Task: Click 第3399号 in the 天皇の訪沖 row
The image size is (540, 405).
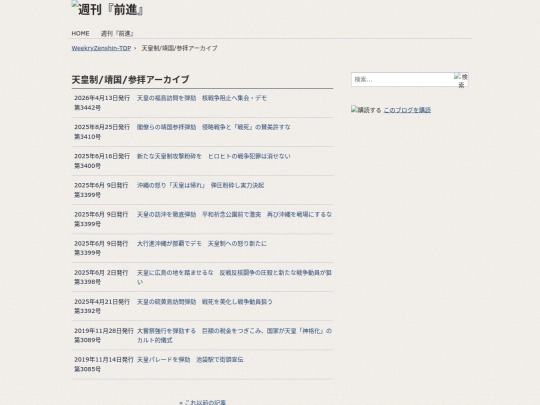Action: tap(87, 224)
